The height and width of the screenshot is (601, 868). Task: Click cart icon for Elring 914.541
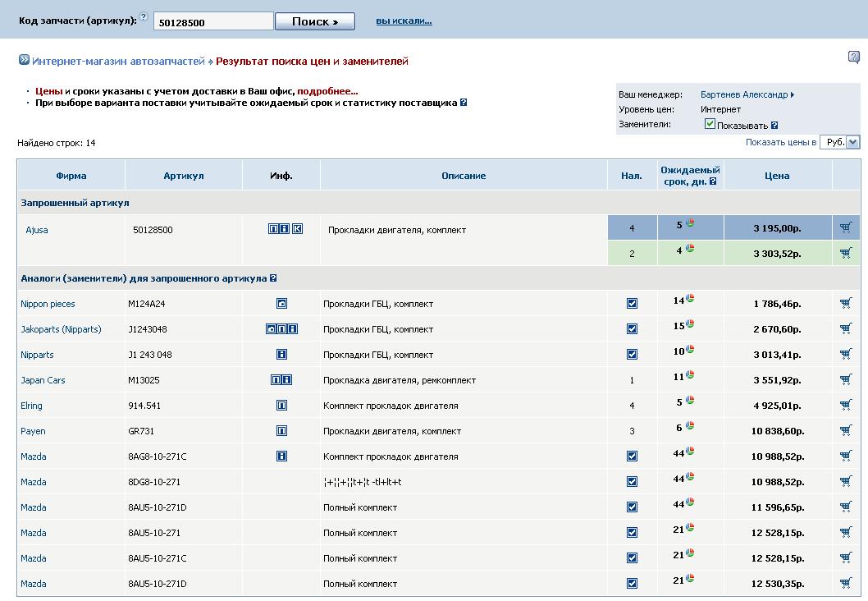(845, 406)
